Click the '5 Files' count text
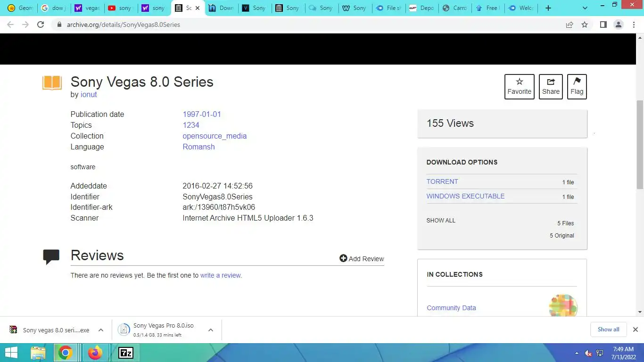 (x=565, y=223)
